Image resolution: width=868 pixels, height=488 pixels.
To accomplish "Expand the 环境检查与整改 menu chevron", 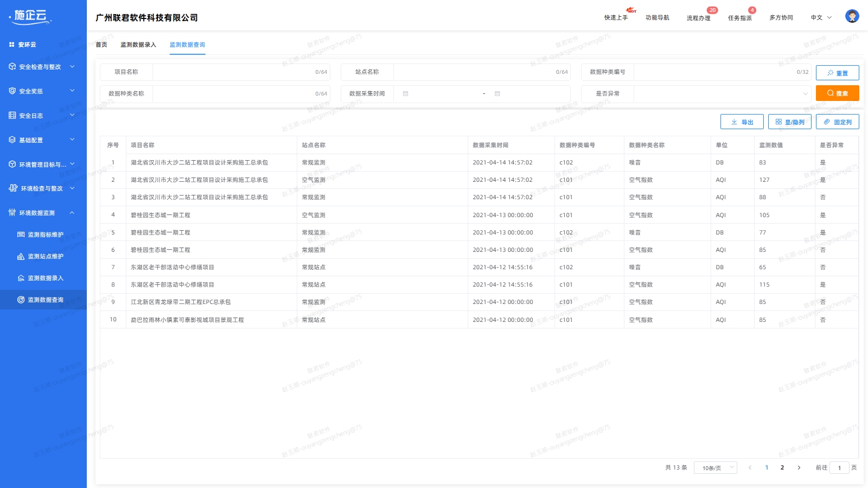I will 72,188.
